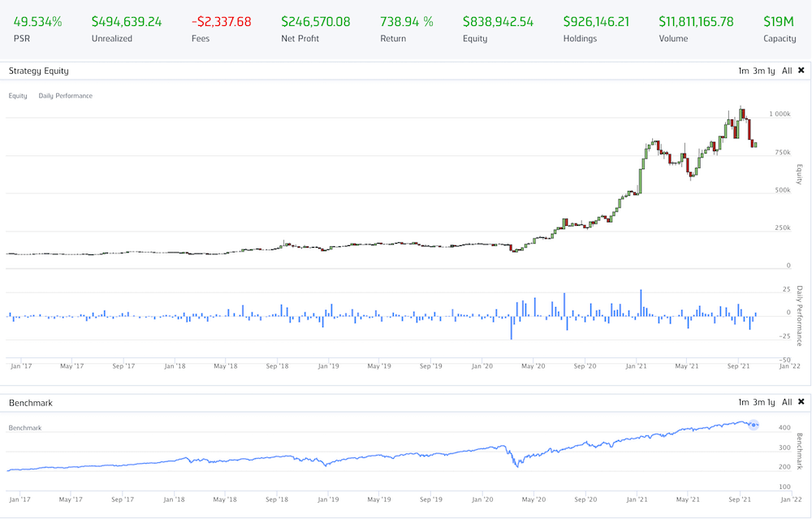Choose 3m range on Strategy Equity chart

coord(758,71)
